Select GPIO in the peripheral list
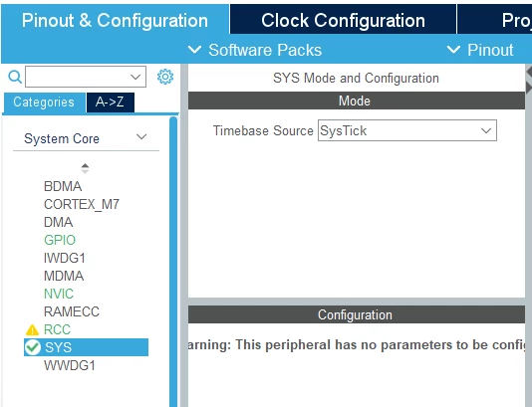This screenshot has height=407, width=532. [x=60, y=240]
